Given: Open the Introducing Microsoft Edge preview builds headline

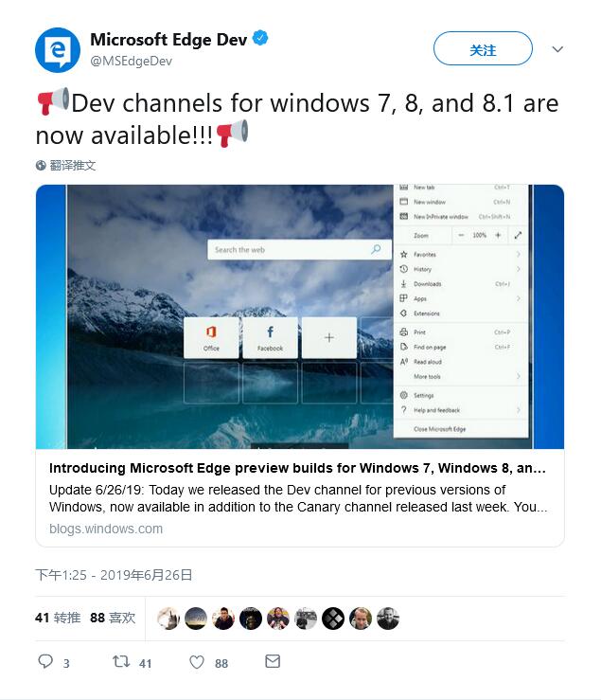Looking at the screenshot, I should pyautogui.click(x=297, y=468).
